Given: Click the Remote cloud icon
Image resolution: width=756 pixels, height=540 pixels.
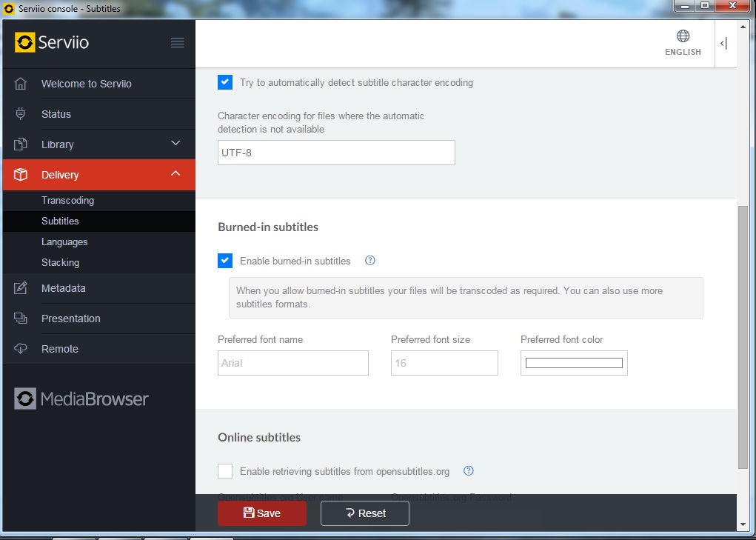Looking at the screenshot, I should pos(21,349).
